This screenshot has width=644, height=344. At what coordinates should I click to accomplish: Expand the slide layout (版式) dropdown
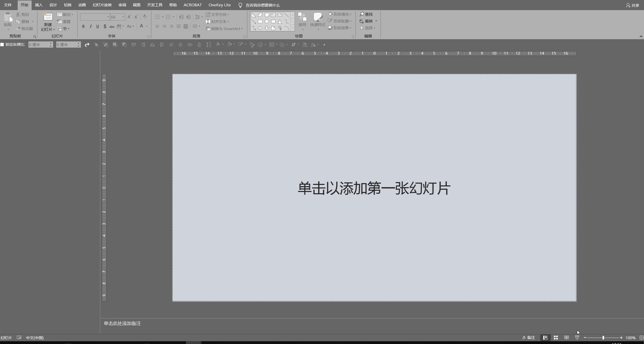(65, 14)
